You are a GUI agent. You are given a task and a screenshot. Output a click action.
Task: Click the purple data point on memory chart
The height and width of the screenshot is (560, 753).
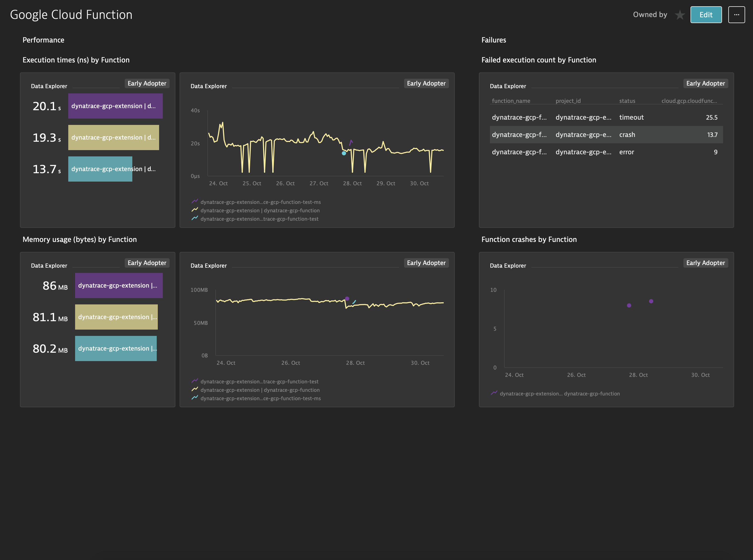tap(347, 299)
